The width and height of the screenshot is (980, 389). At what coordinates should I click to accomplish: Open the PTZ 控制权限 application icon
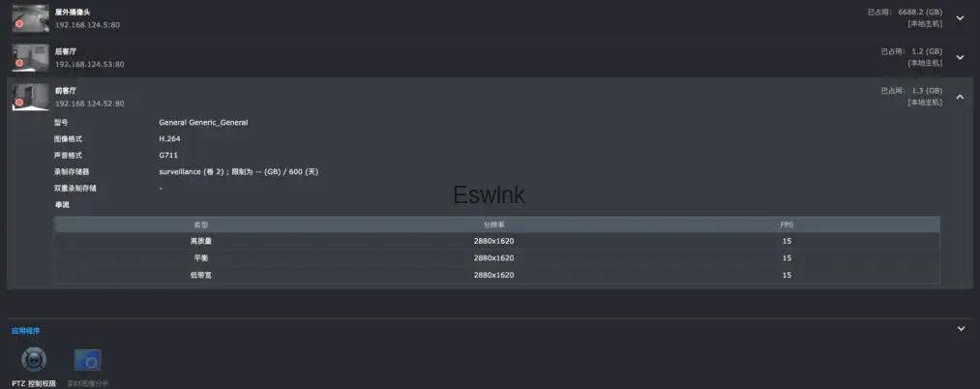34,362
